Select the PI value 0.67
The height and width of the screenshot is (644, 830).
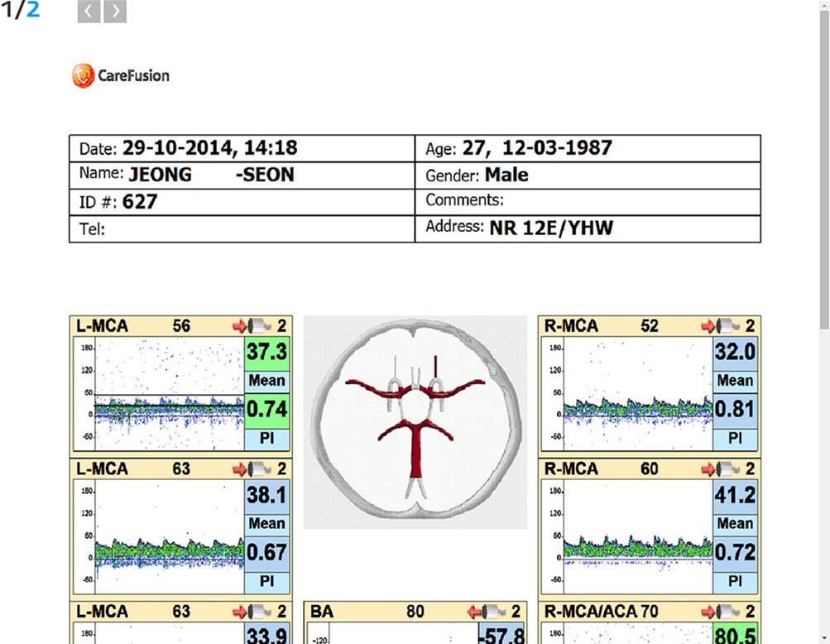tap(266, 552)
